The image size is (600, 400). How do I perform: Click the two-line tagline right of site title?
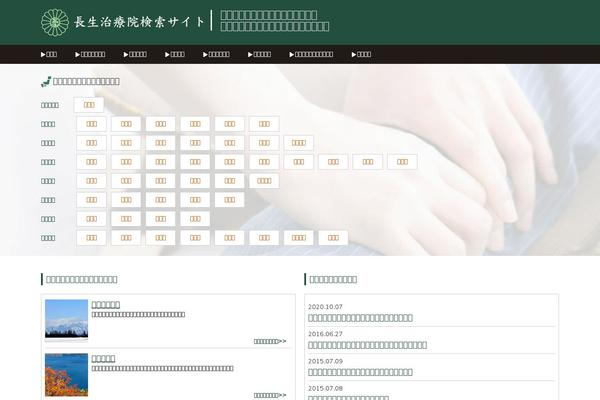pos(275,21)
